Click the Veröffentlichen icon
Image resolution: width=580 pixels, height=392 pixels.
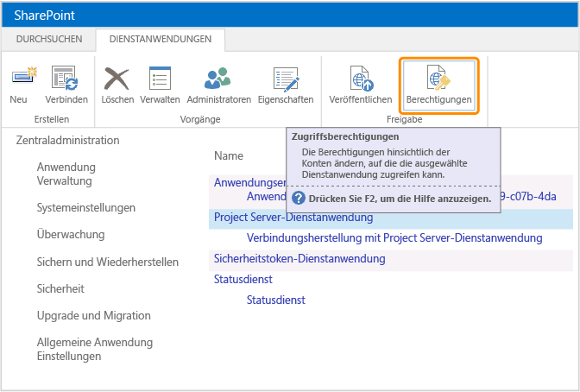tap(362, 78)
